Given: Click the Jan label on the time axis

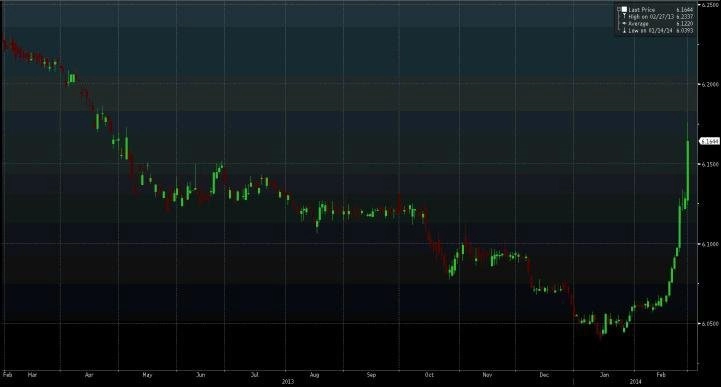Looking at the screenshot, I should point(605,375).
